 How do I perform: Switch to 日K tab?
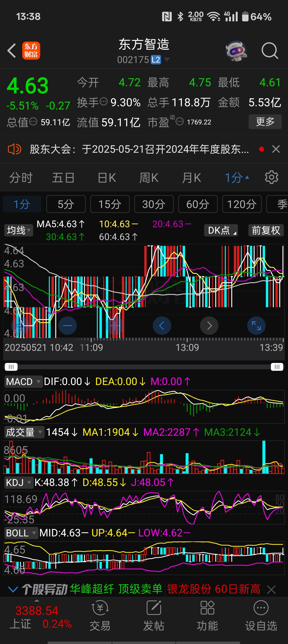[107, 178]
